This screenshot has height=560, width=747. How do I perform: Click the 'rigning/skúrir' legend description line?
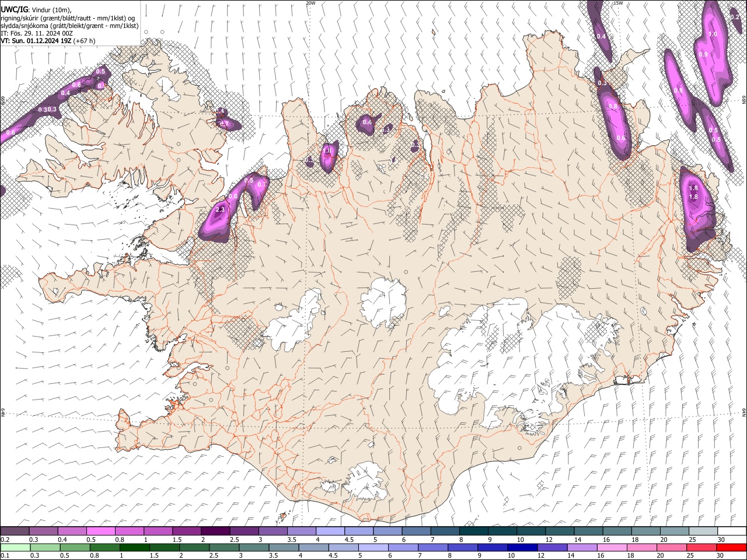click(68, 18)
